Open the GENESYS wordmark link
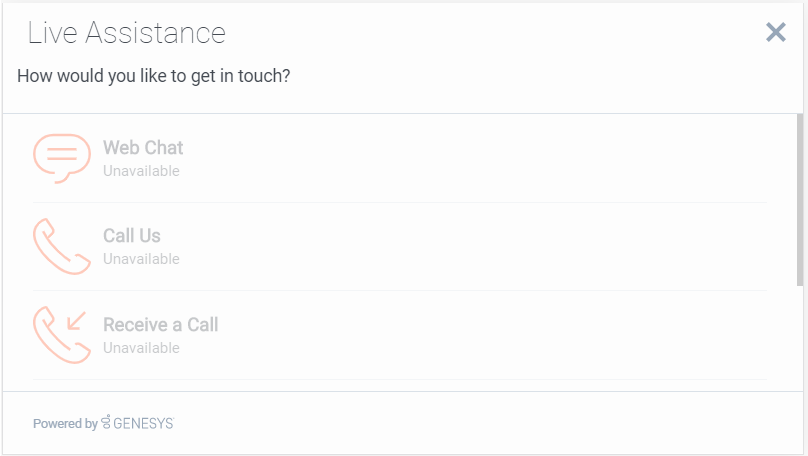The height and width of the screenshot is (456, 808). [143, 424]
